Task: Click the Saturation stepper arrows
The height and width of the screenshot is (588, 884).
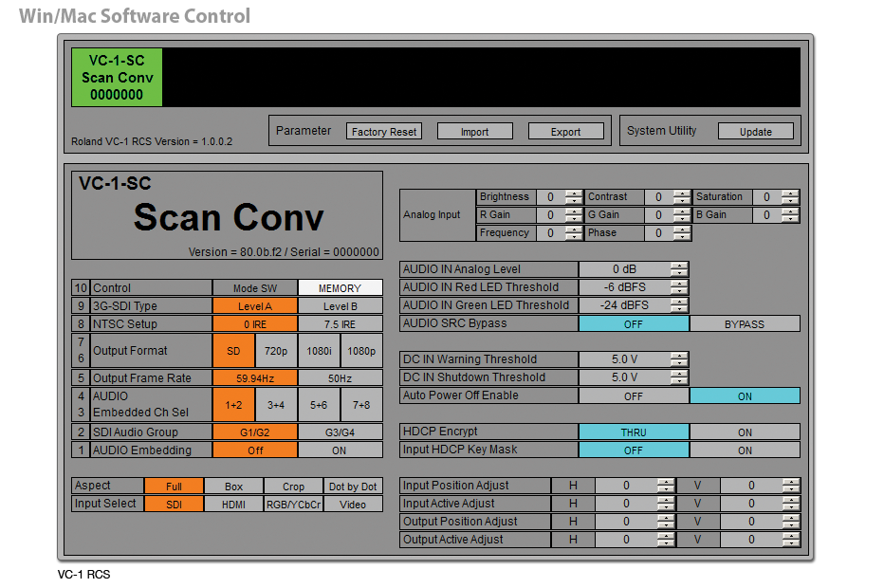Action: point(790,196)
